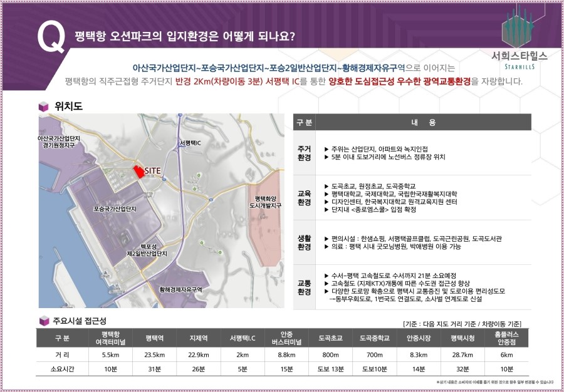Click the 편의시설 한샘쇼핑 line

click(413, 239)
